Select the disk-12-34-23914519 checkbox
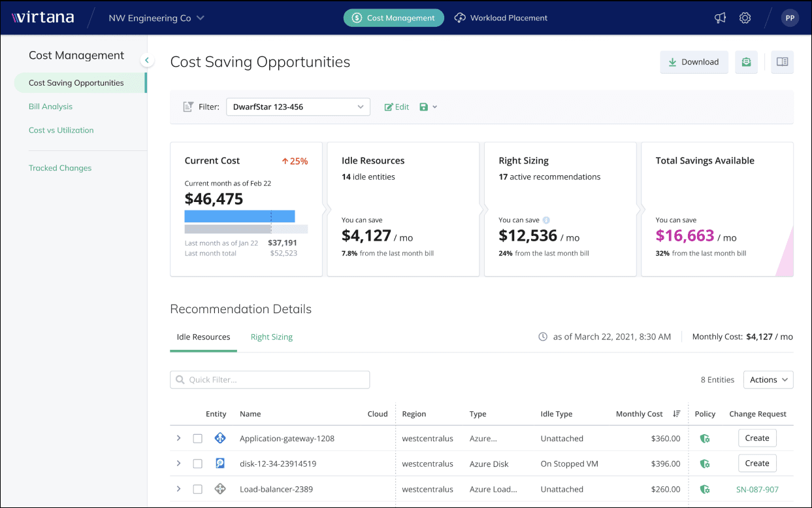Screen dimensions: 812x508 197,464
